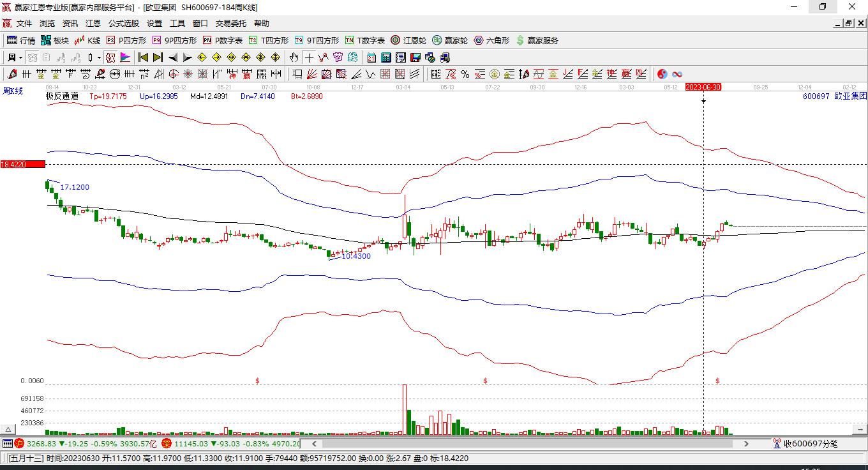Open the calendar date icon
The height and width of the screenshot is (470, 868).
[x=371, y=57]
